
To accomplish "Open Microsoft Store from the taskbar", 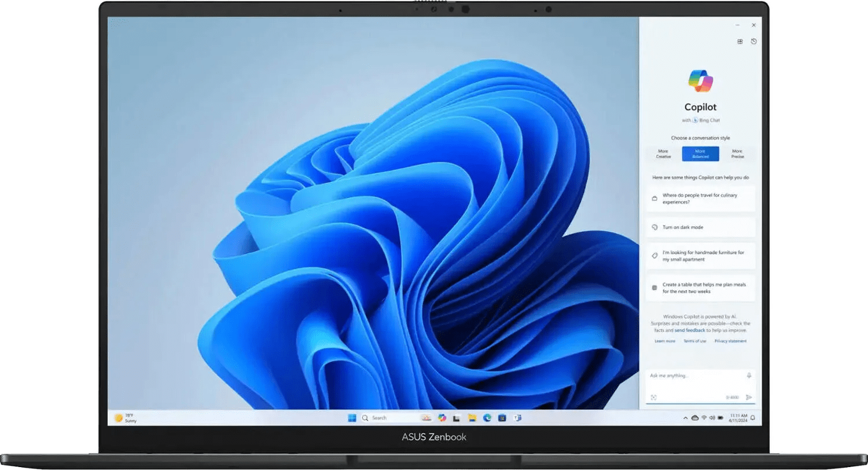I will tap(502, 418).
